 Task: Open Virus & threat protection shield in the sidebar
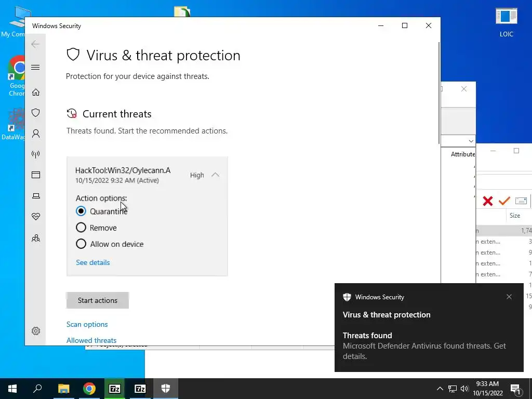(36, 113)
